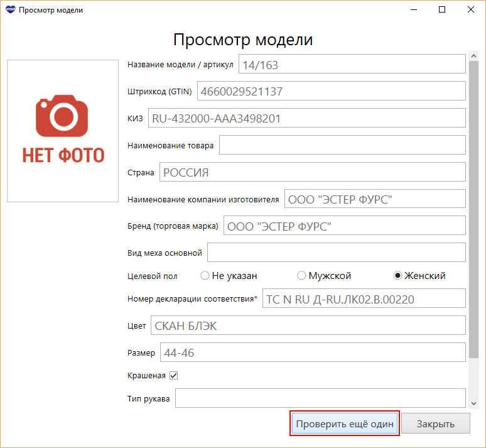Image resolution: width=486 pixels, height=448 pixels.
Task: Click the app heart icon in title bar
Action: (x=11, y=10)
